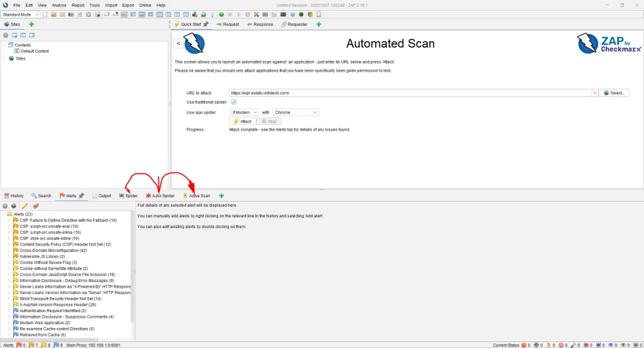Click the green plus after the Requester tab
Viewport: 644px width, 348px height.
[318, 24]
